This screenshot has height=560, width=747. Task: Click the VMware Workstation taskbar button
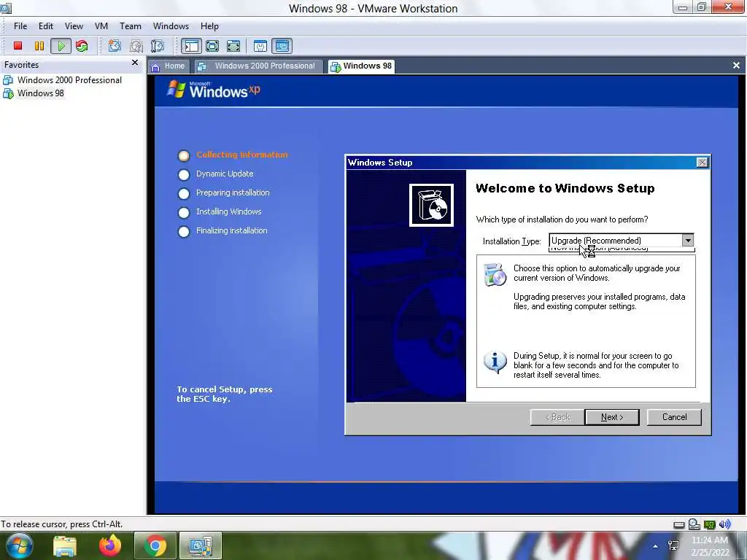point(200,545)
